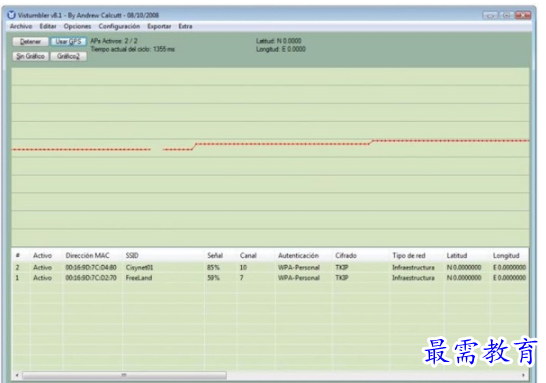The image size is (546, 383).
Task: Sort by the SSID column header
Action: point(132,256)
